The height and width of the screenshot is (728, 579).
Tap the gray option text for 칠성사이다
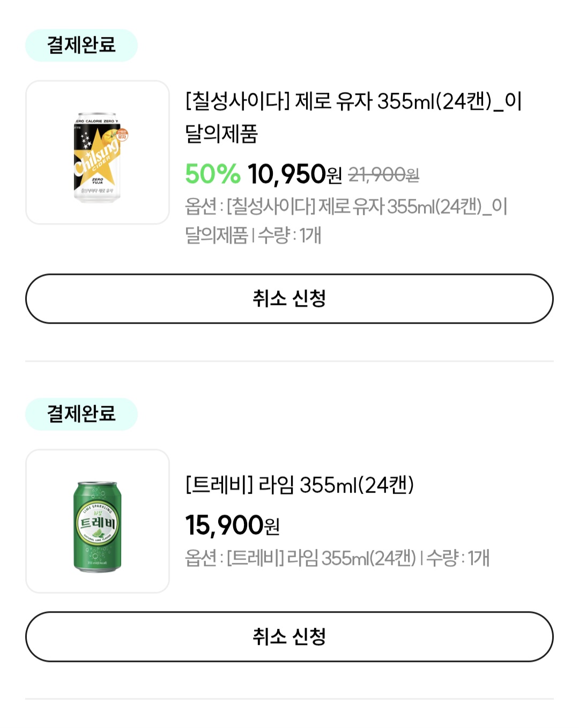(346, 206)
